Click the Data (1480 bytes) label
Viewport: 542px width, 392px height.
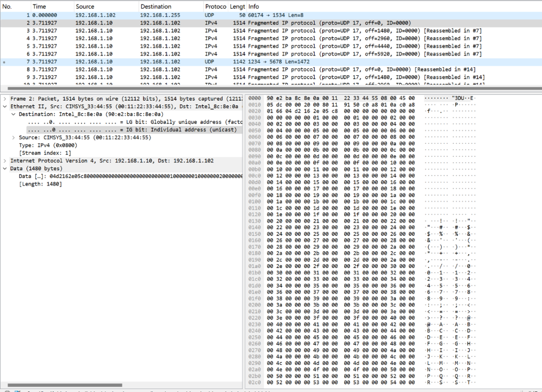pos(36,168)
